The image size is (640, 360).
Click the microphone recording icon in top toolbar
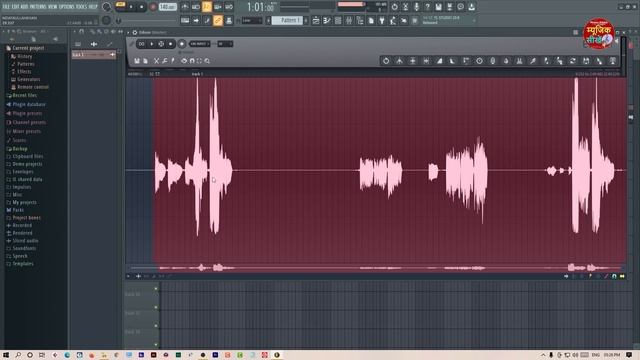point(416,7)
